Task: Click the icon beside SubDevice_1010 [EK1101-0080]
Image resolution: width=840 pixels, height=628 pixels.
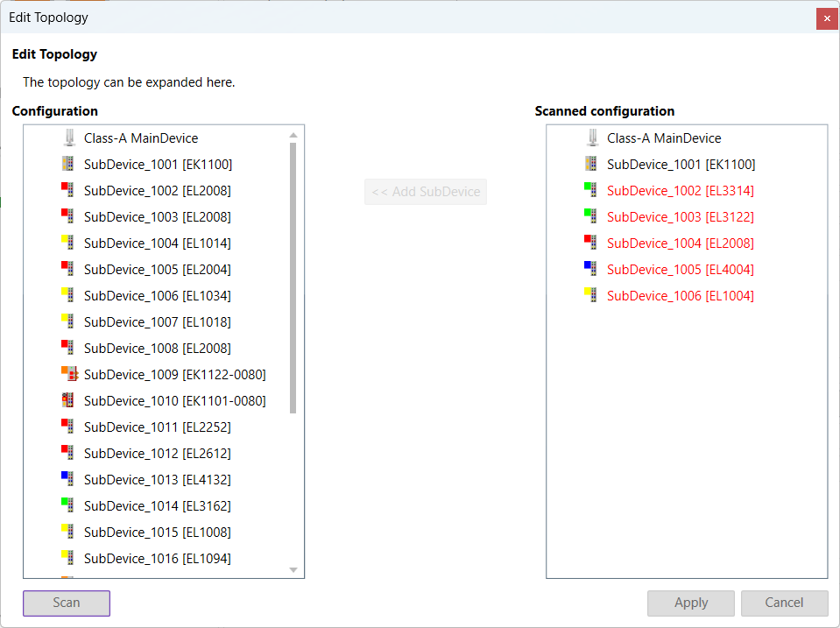Action: click(69, 400)
